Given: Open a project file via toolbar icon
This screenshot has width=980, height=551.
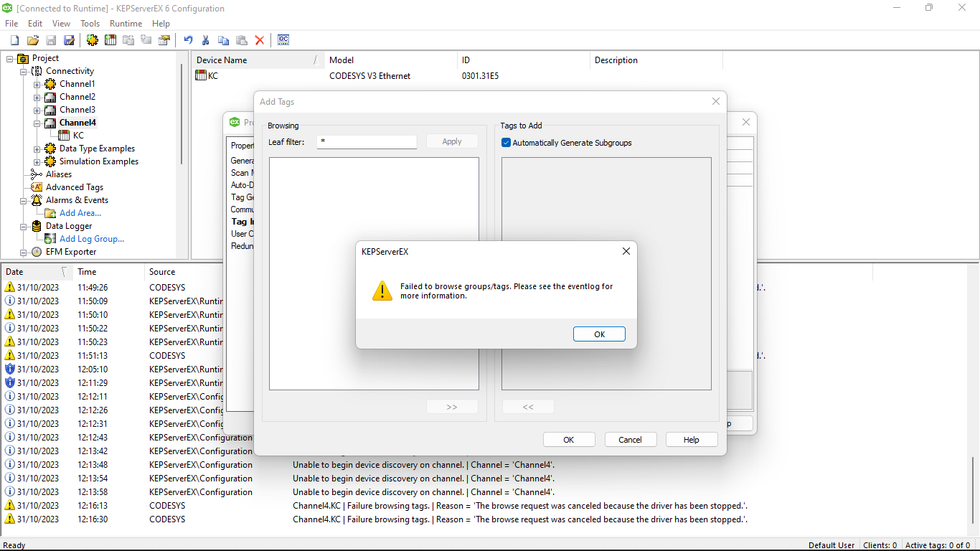Looking at the screenshot, I should click(33, 40).
